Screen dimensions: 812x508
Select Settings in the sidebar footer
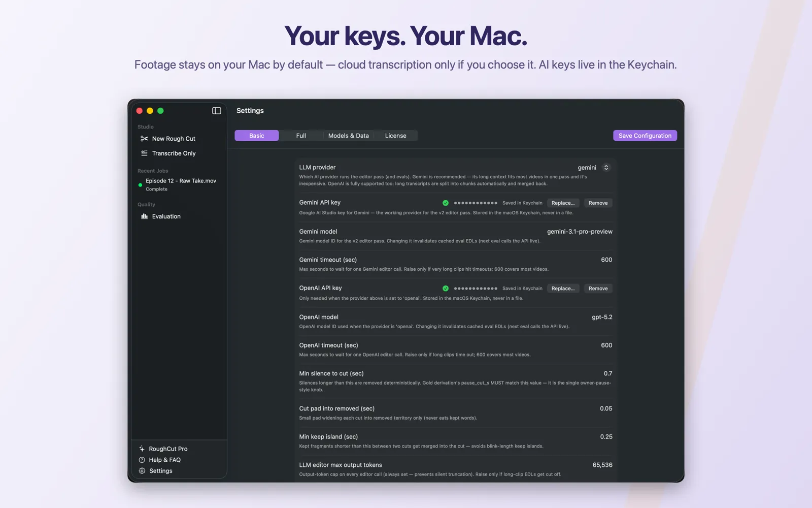(160, 471)
